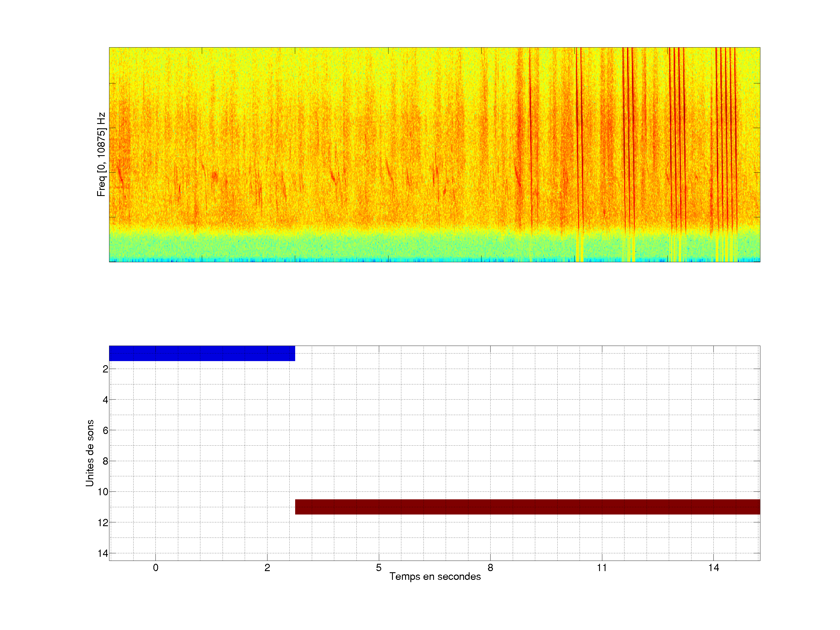Click the x-axis tick label 8

(x=490, y=568)
